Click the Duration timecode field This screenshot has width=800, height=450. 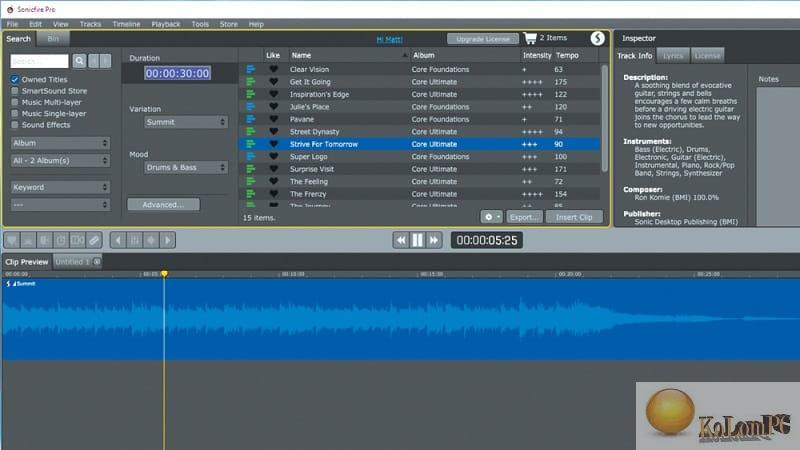coord(177,73)
